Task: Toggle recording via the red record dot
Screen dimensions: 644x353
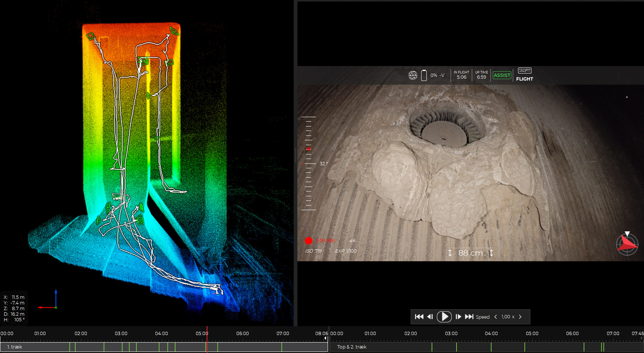Action: click(x=309, y=241)
